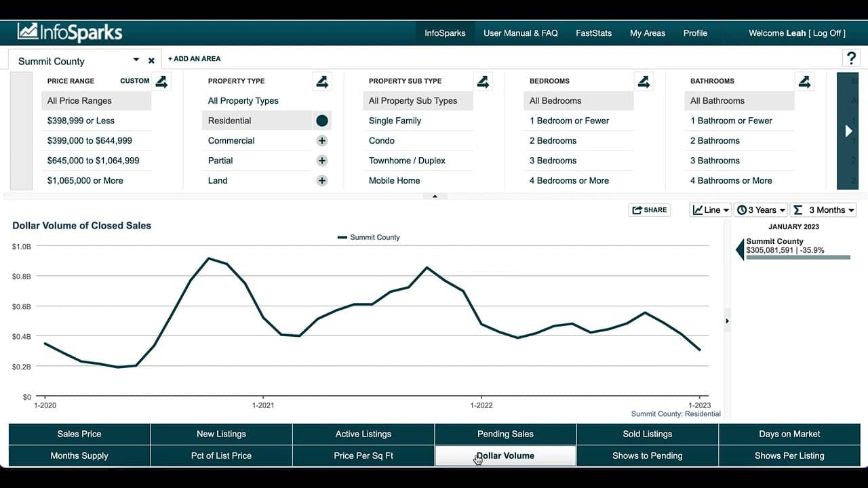This screenshot has width=868, height=488.
Task: Switch to New Listings metric
Action: (x=221, y=434)
